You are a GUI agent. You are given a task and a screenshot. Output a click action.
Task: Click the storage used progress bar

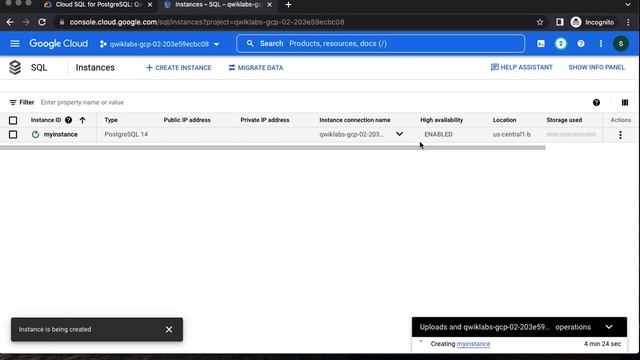[571, 134]
